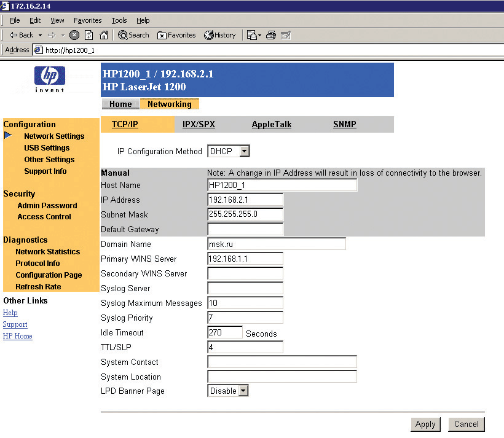Click the Primary WINS Server field
Image resolution: width=504 pixels, height=438 pixels.
tap(245, 259)
